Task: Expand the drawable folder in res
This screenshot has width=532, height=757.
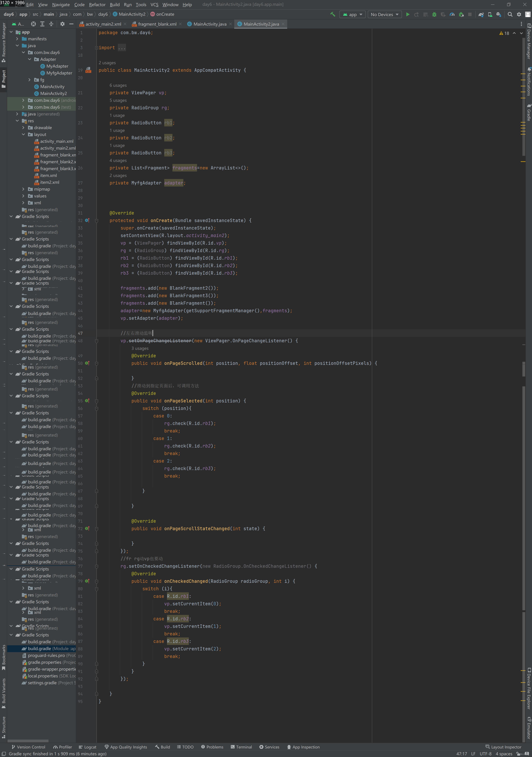Action: (x=23, y=128)
